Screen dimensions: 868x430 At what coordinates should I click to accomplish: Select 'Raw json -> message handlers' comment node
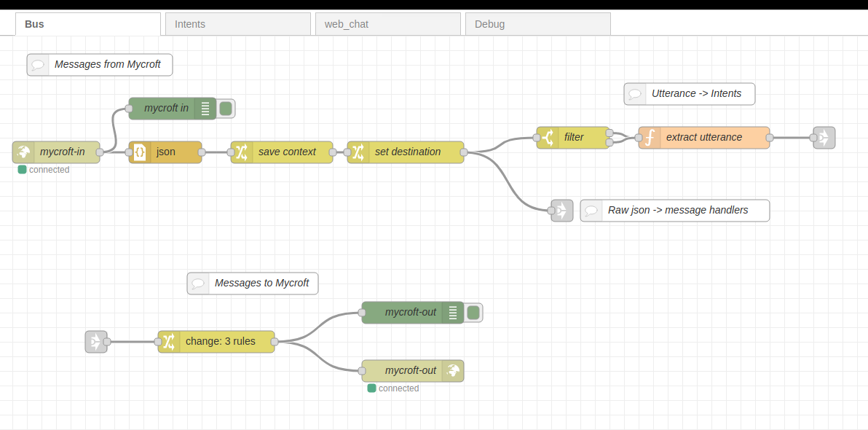click(675, 211)
